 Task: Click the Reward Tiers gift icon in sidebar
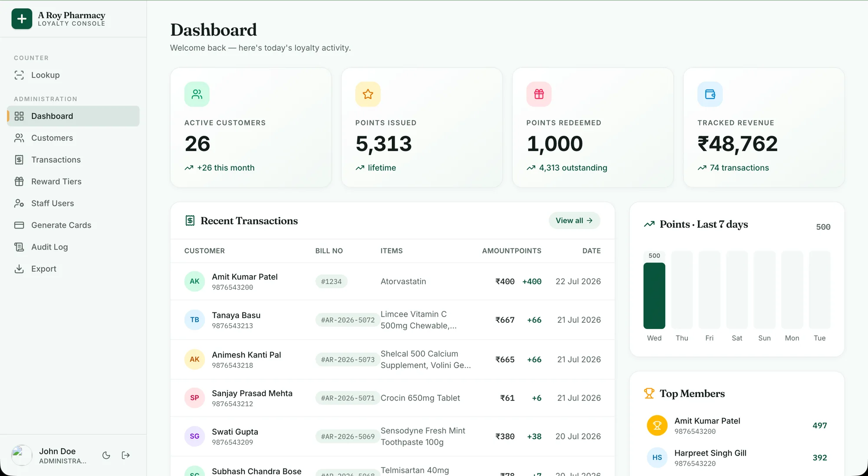tap(19, 181)
